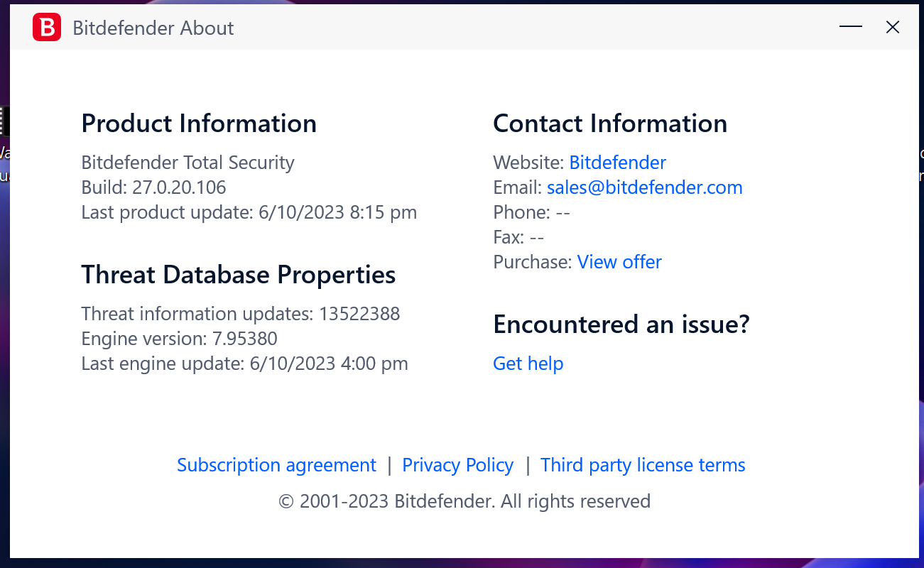Viewport: 924px width, 568px height.
Task: Open the Subscription agreement link
Action: tap(276, 465)
